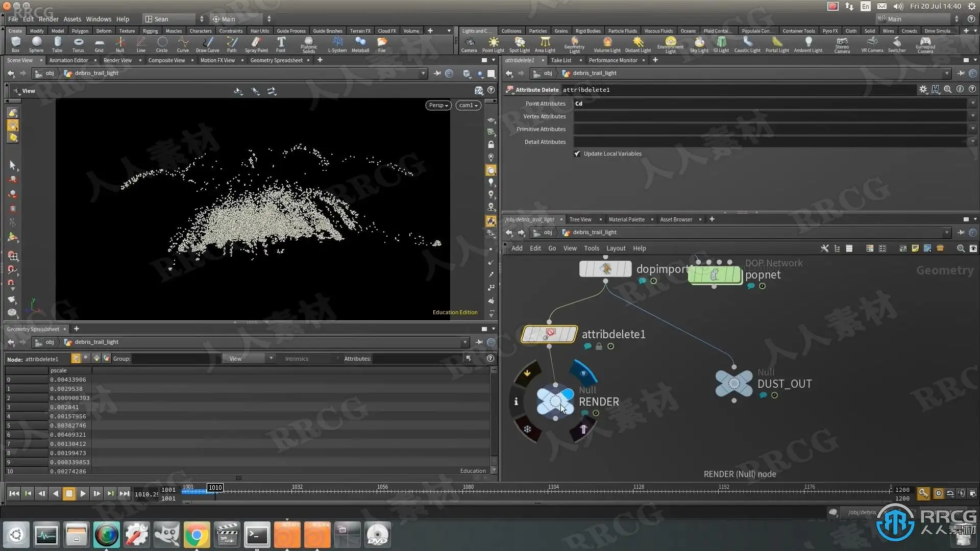Open the Windows menu
The image size is (980, 551).
[99, 19]
